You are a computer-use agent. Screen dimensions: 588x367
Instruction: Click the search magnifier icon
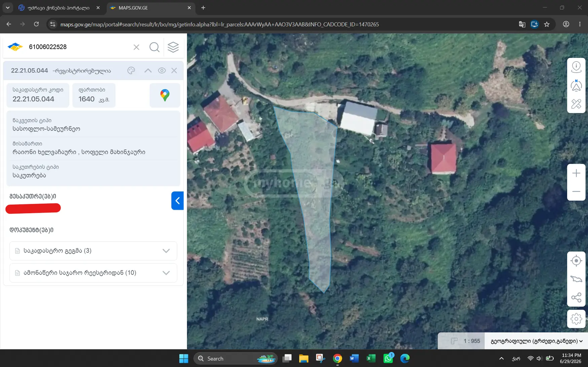[154, 47]
